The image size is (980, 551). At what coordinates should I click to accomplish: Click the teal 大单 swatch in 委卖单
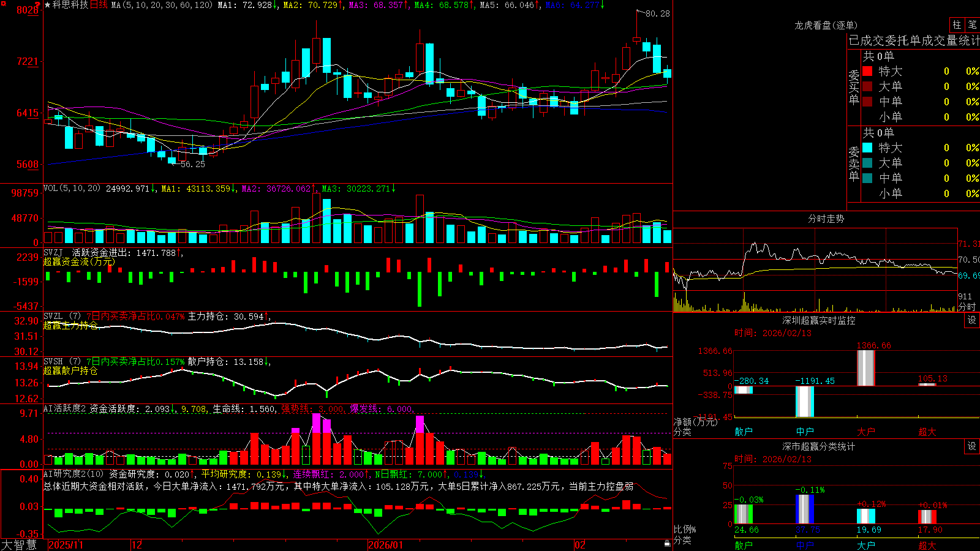point(867,163)
